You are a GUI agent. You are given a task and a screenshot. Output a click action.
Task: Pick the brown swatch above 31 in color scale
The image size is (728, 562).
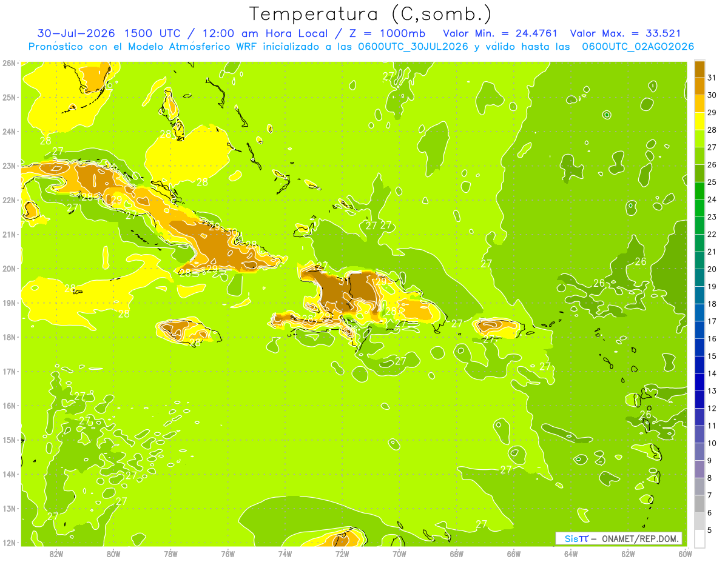(x=699, y=69)
